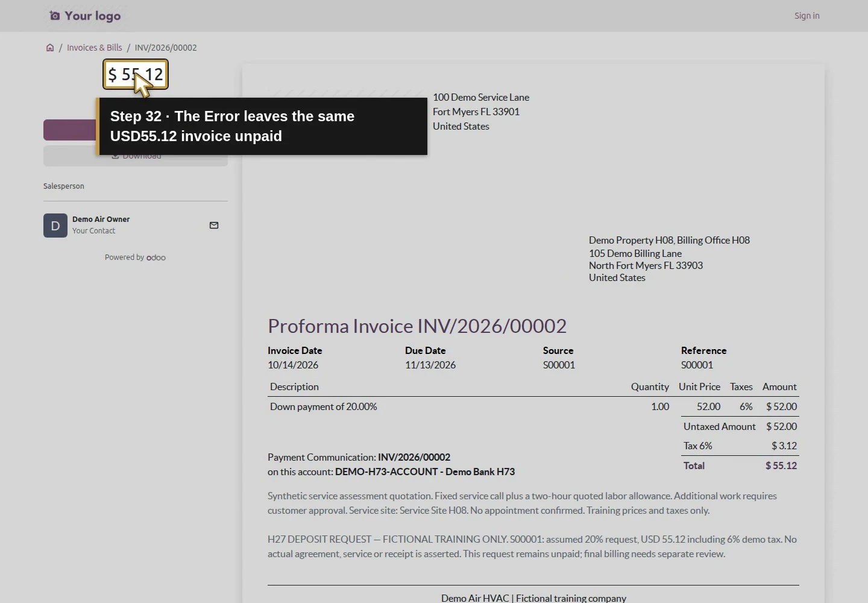
Task: Click the Sign in link
Action: tap(807, 16)
